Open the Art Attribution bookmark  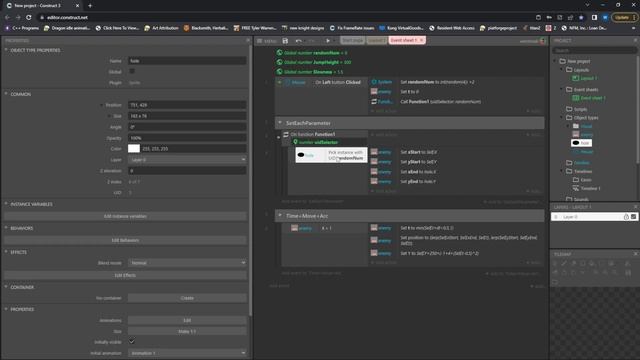coord(162,28)
